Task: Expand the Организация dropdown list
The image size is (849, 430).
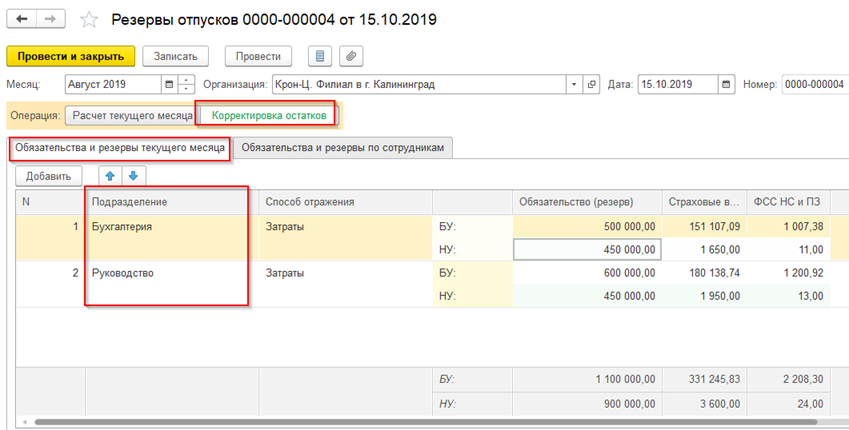Action: point(574,85)
